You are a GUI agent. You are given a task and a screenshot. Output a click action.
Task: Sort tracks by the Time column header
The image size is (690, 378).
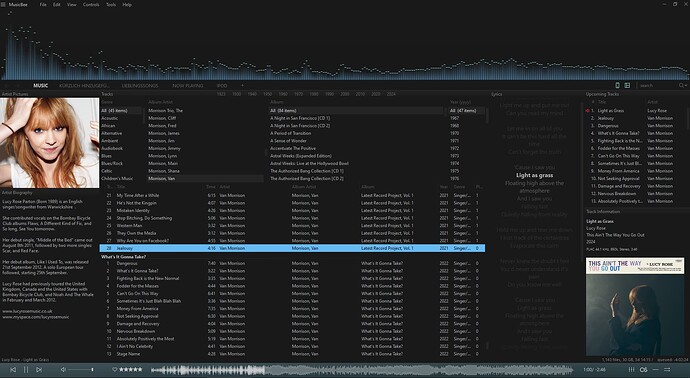(x=211, y=187)
